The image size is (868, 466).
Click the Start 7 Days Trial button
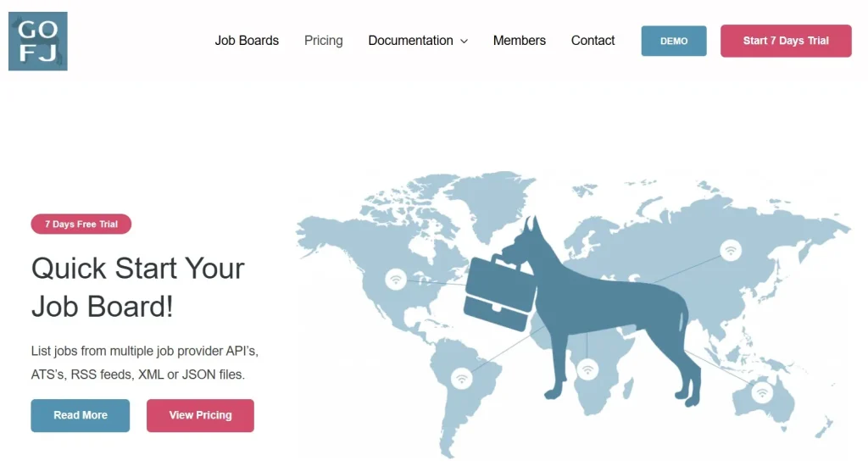[786, 41]
